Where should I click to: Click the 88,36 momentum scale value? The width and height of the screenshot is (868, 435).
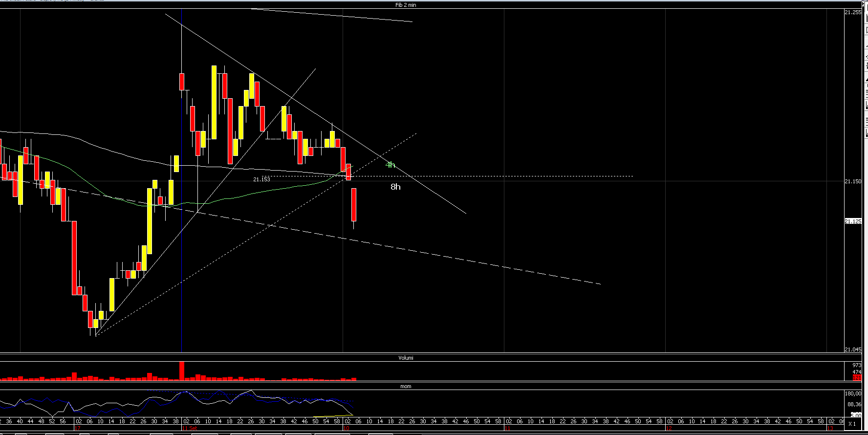854,404
